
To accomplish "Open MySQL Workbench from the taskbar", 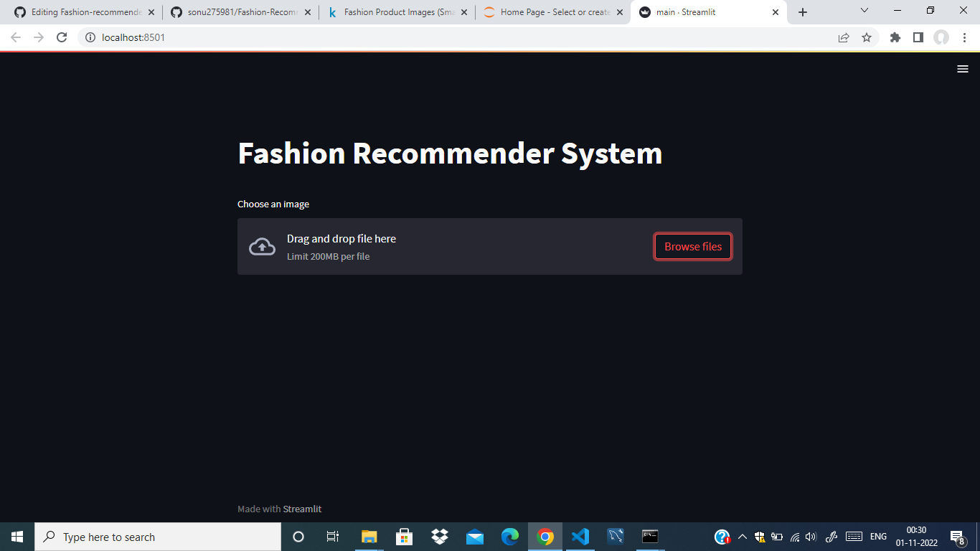I will click(616, 536).
